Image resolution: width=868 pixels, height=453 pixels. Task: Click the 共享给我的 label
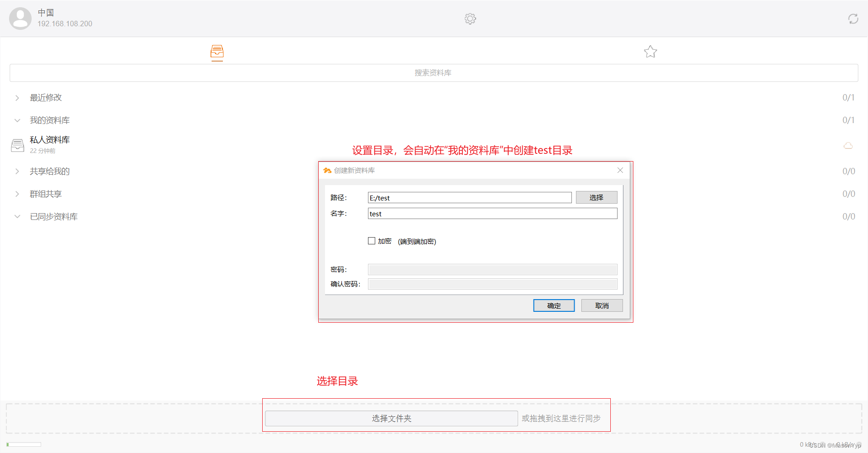pos(50,172)
